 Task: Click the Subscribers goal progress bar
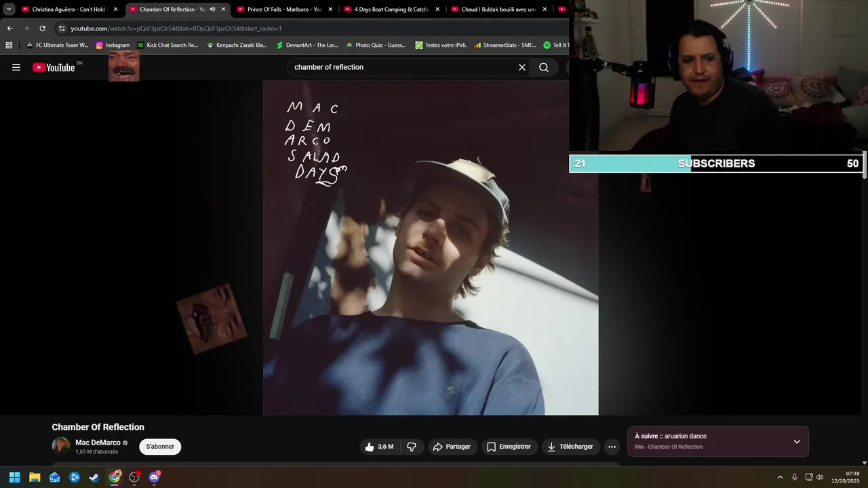(716, 163)
